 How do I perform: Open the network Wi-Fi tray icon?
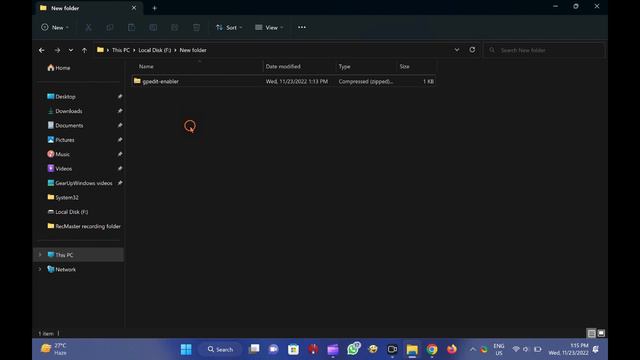(516, 349)
